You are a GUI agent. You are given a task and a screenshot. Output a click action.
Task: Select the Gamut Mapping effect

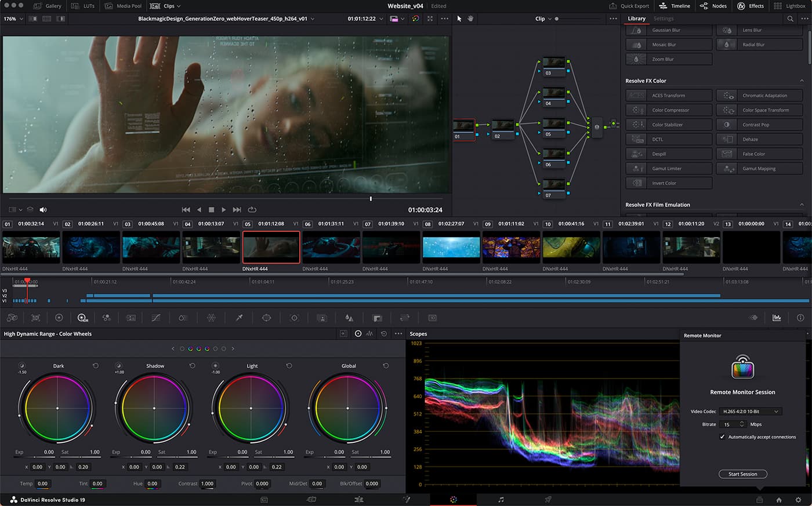point(760,169)
